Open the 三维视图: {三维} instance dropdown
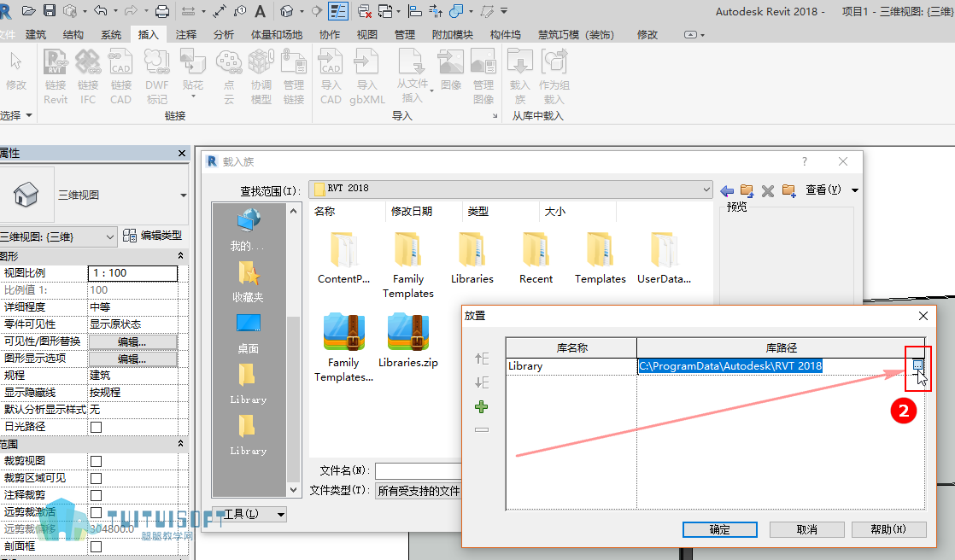The height and width of the screenshot is (560, 955). (58, 236)
